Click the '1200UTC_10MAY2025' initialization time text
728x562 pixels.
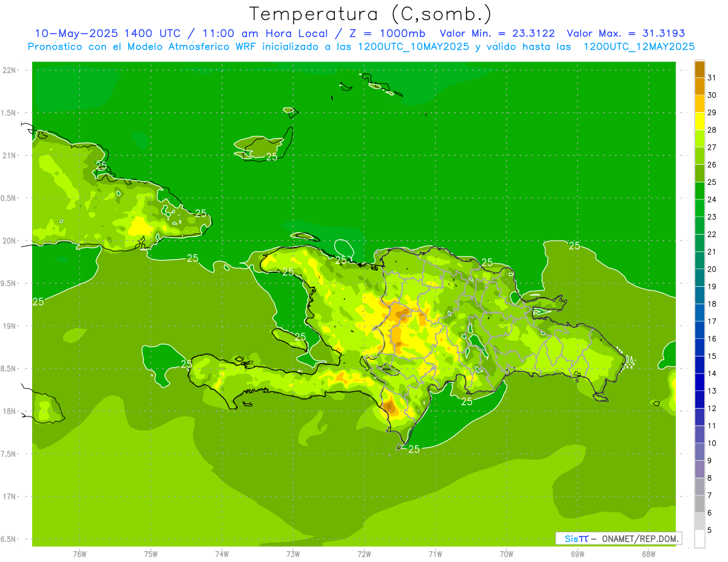pyautogui.click(x=414, y=47)
